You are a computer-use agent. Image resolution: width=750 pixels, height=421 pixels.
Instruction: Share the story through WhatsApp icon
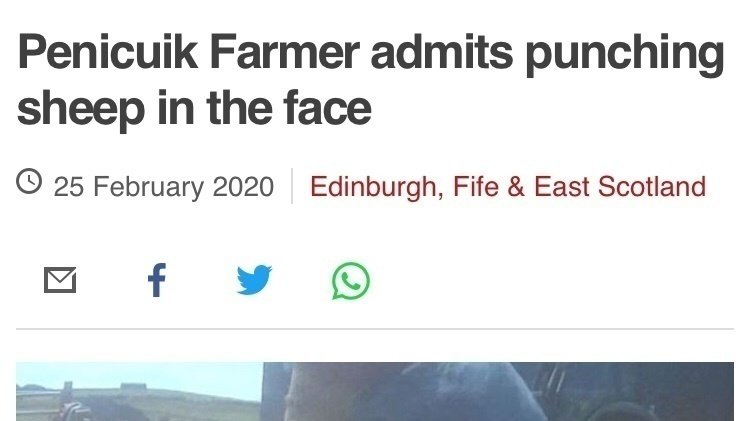point(350,282)
